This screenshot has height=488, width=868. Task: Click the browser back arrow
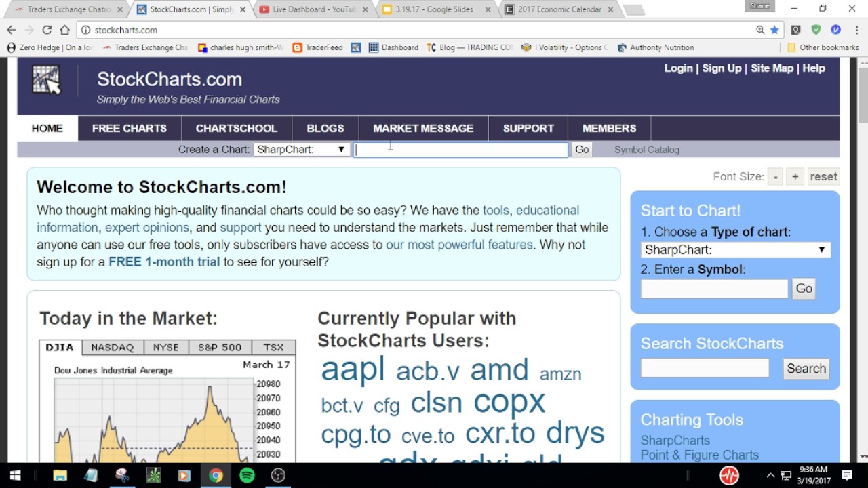11,30
